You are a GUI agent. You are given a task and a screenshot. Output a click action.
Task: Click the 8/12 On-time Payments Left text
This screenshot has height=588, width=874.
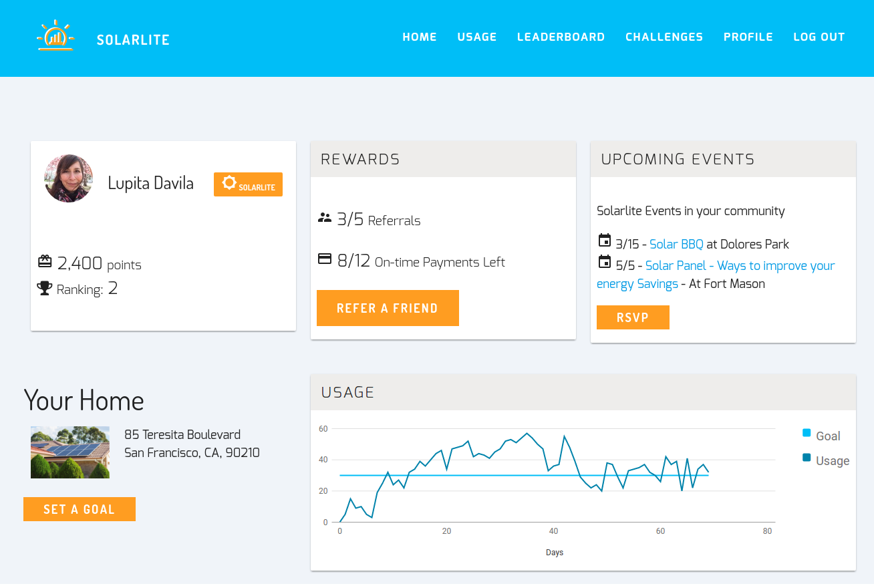421,261
